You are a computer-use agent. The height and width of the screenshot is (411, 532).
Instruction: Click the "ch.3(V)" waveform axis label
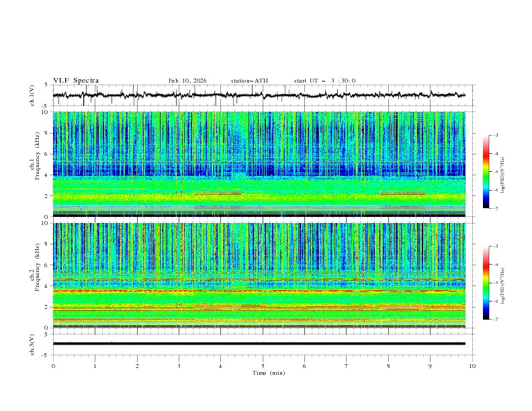point(32,344)
